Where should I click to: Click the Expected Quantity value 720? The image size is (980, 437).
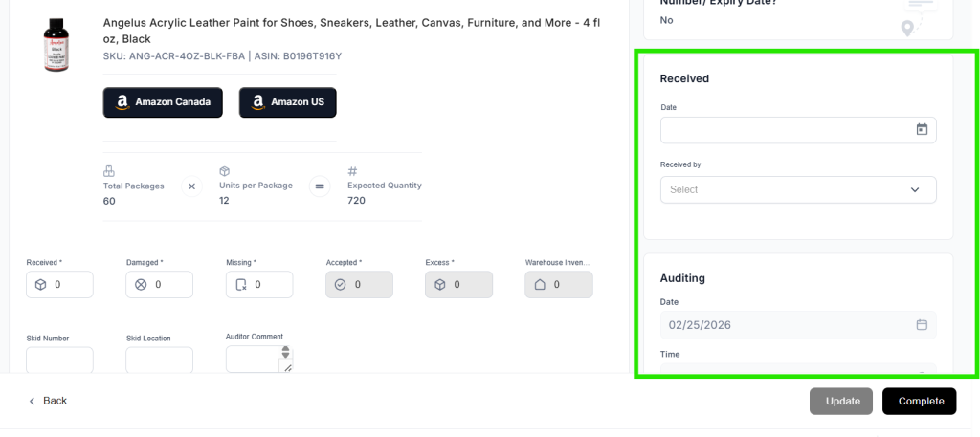(356, 201)
